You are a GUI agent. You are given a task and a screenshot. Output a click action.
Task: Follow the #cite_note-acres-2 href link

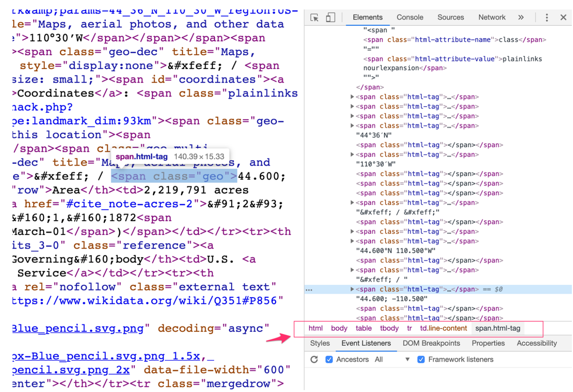(x=129, y=204)
